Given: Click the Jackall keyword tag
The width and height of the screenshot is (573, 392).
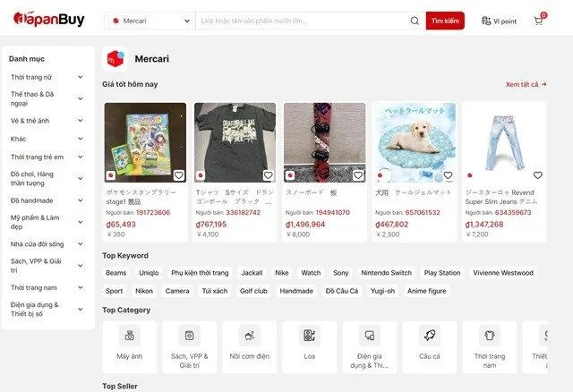Looking at the screenshot, I should [252, 273].
